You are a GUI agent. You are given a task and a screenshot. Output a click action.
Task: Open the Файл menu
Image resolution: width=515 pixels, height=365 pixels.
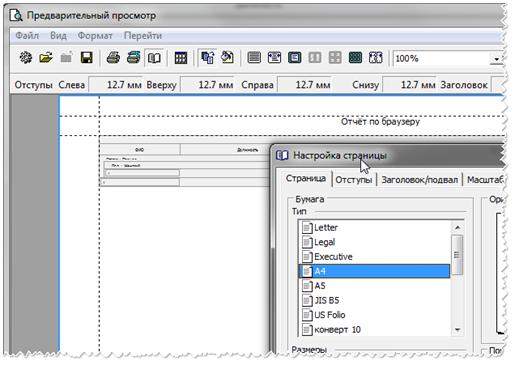point(27,36)
